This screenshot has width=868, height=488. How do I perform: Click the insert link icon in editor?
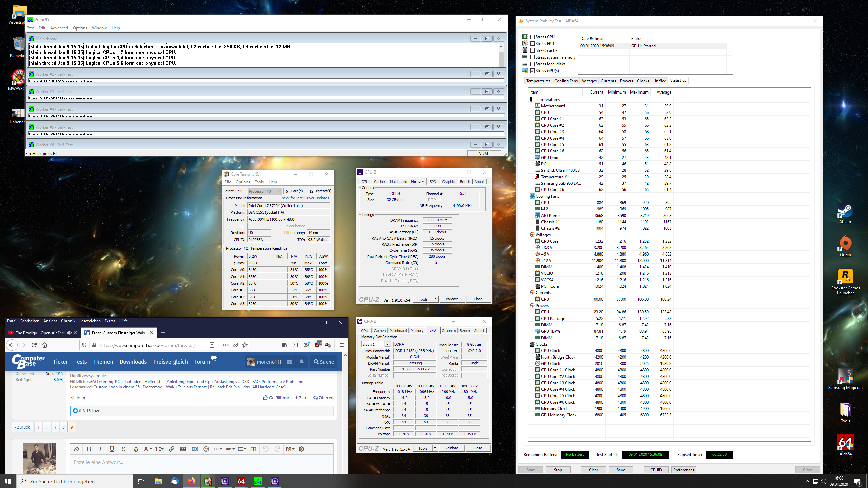(172, 449)
